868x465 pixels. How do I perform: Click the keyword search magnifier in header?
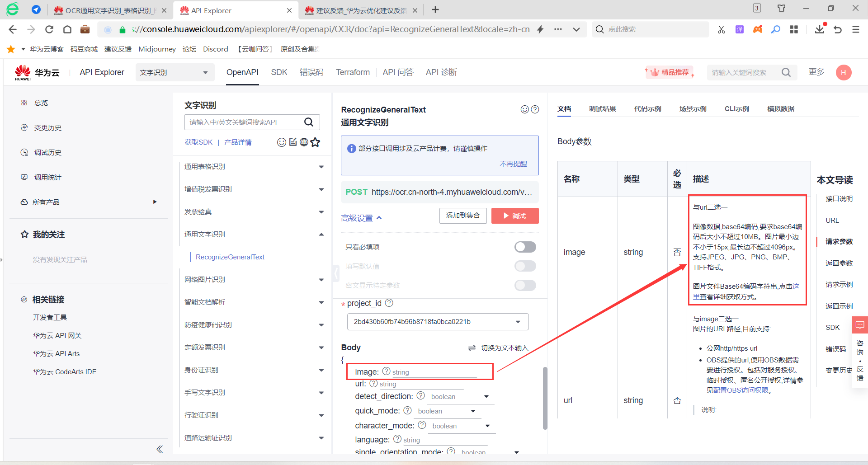click(786, 72)
